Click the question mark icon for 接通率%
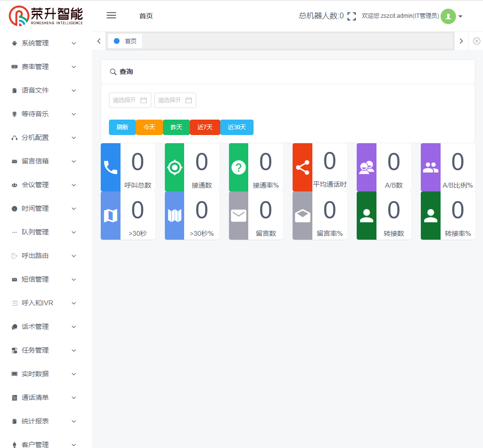Screen dimensions: 483x448 click(x=239, y=168)
